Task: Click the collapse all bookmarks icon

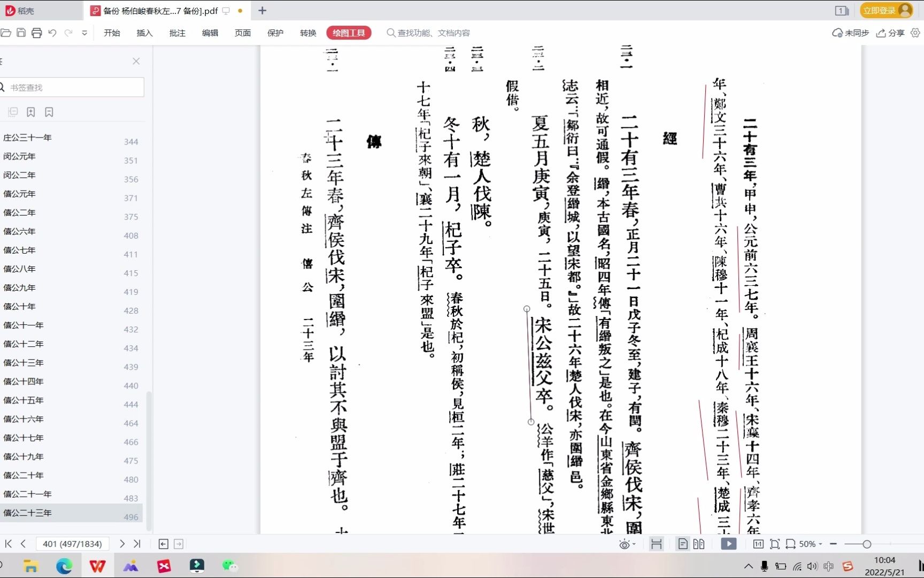Action: [x=13, y=112]
